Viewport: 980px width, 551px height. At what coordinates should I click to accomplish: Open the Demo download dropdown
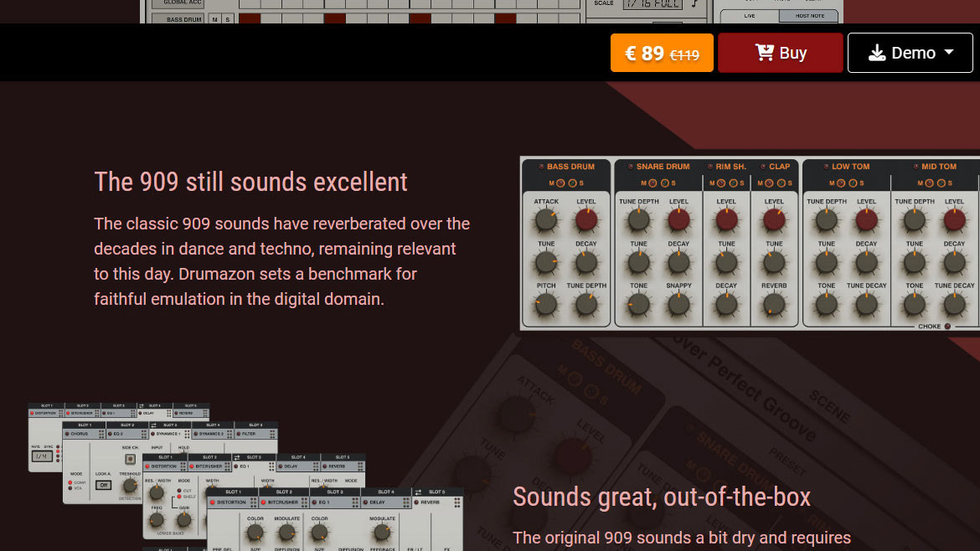click(910, 53)
